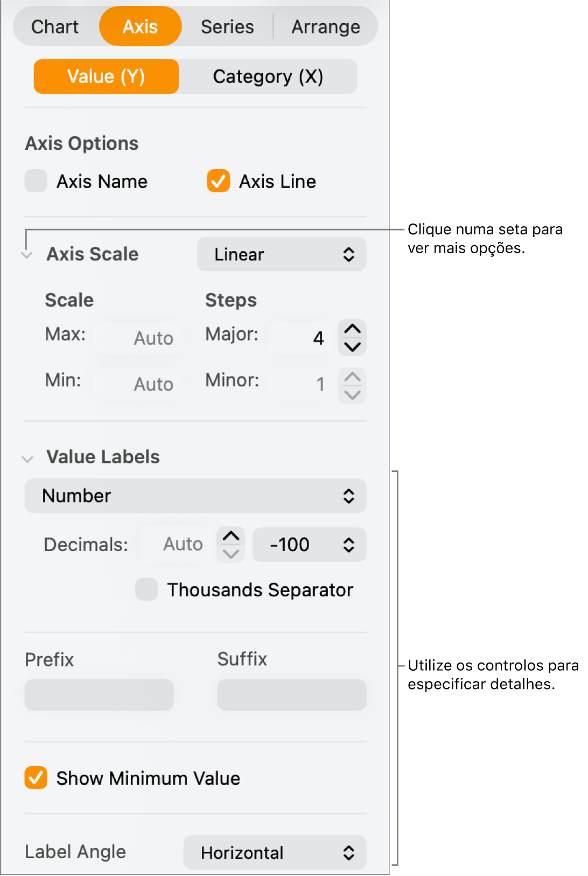
Task: Uncheck Show Minimum Value
Action: tap(36, 778)
